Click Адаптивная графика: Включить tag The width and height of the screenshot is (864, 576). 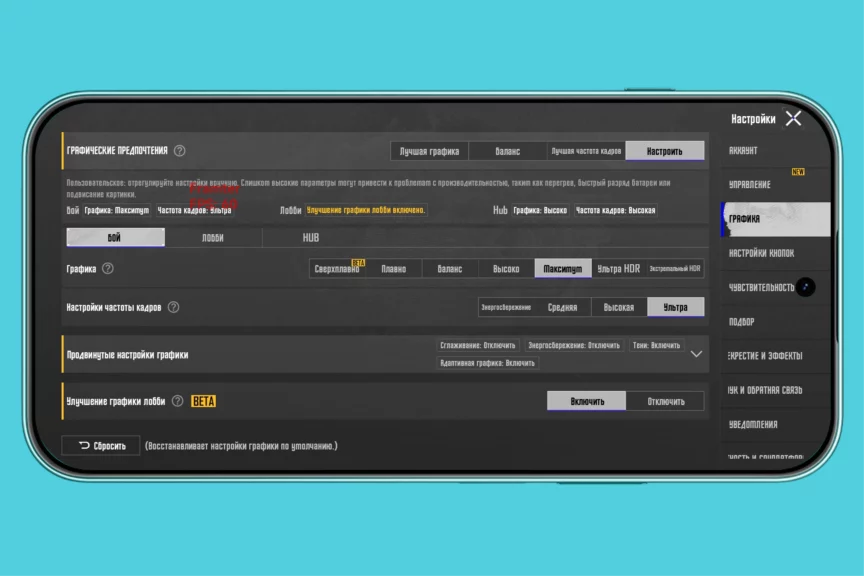487,363
